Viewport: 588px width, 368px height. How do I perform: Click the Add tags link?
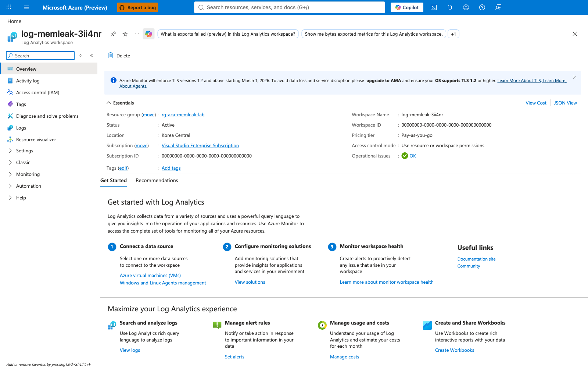pyautogui.click(x=171, y=168)
